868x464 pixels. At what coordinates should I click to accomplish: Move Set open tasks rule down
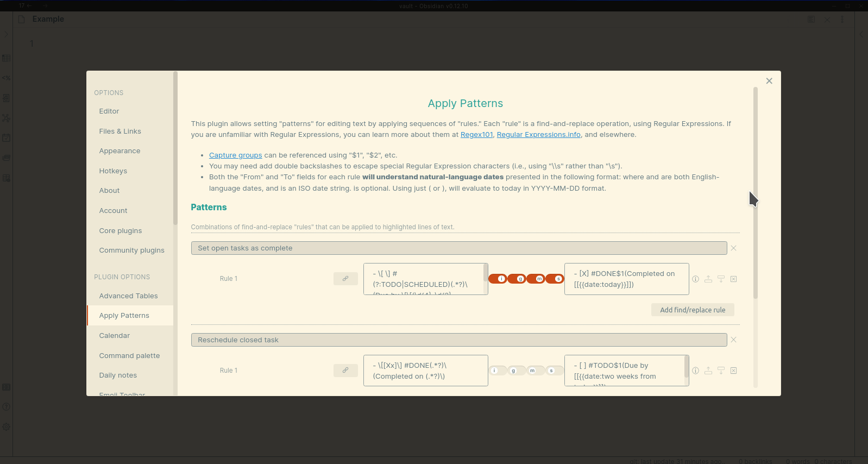click(721, 279)
